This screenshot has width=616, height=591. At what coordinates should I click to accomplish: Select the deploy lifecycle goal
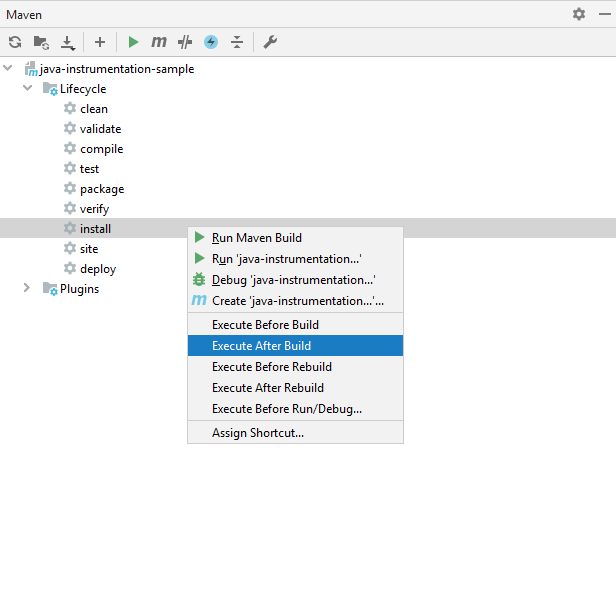coord(98,269)
